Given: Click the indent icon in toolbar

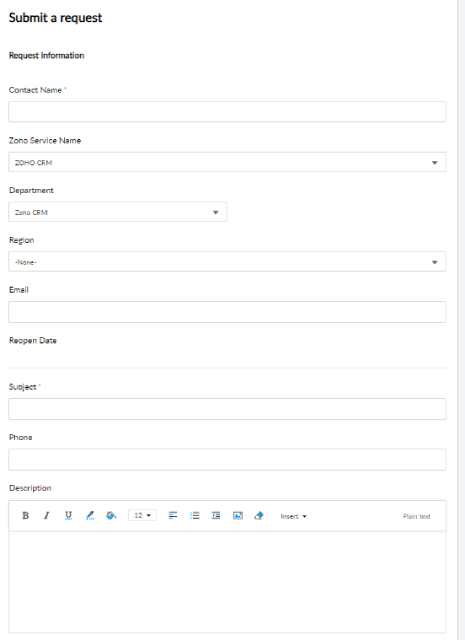Looking at the screenshot, I should 216,516.
